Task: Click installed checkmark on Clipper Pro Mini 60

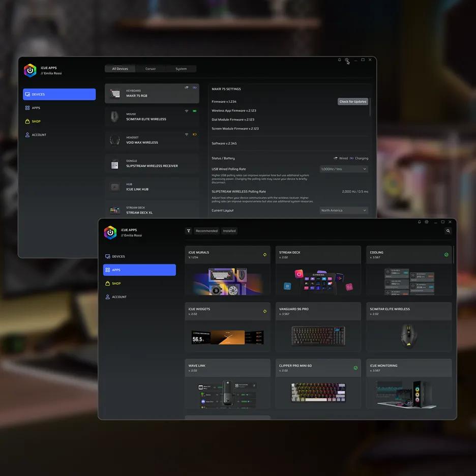Action: pyautogui.click(x=355, y=368)
